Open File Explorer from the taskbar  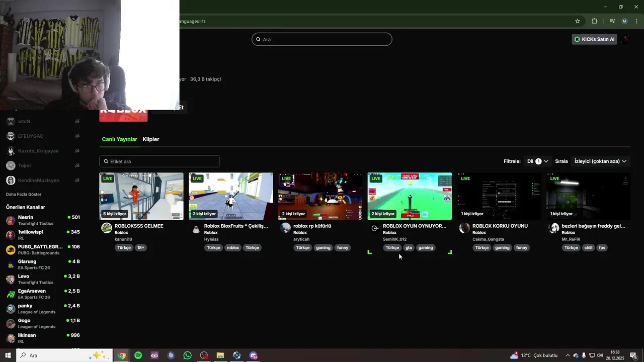coord(220,355)
